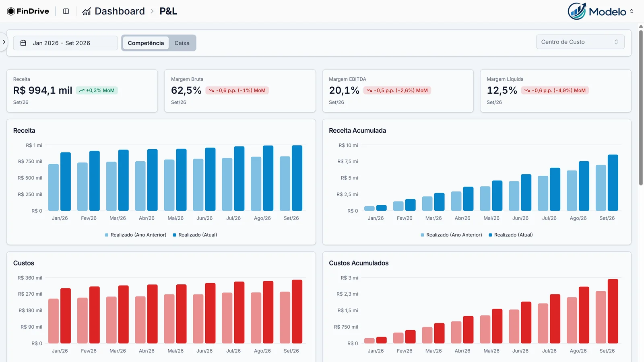Click the Modelo company logo icon
644x362 pixels.
pyautogui.click(x=577, y=11)
